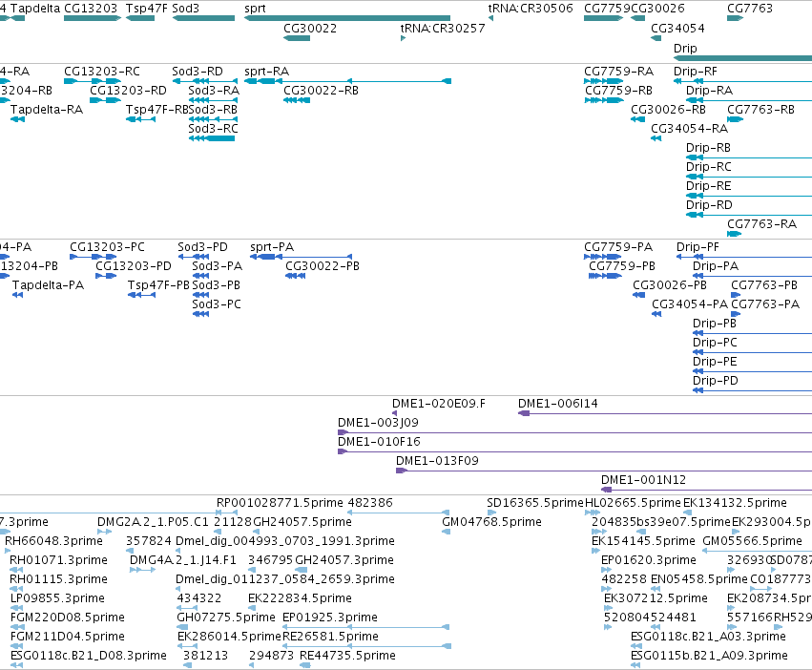Image resolution: width=812 pixels, height=670 pixels.
Task: Click the CG34054-RA transcript label
Action: pos(689,129)
